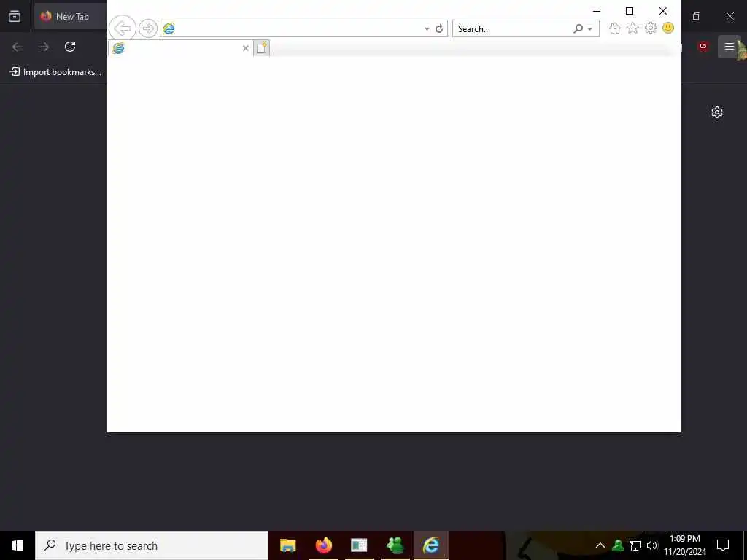Reload the page in Firefox

coord(70,47)
